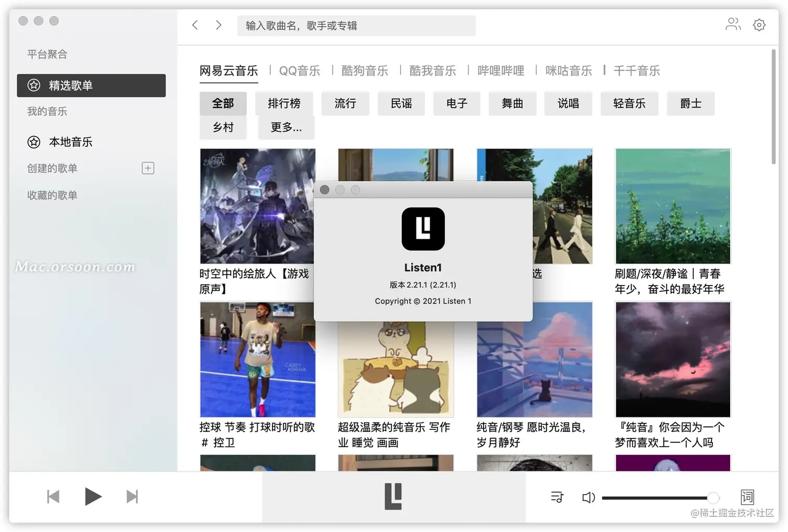Open 精选歌单 in the sidebar
This screenshot has width=788, height=532.
point(91,85)
